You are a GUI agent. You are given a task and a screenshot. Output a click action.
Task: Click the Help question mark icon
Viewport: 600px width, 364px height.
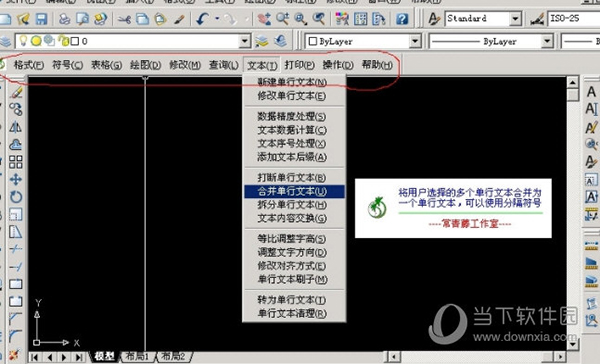402,19
